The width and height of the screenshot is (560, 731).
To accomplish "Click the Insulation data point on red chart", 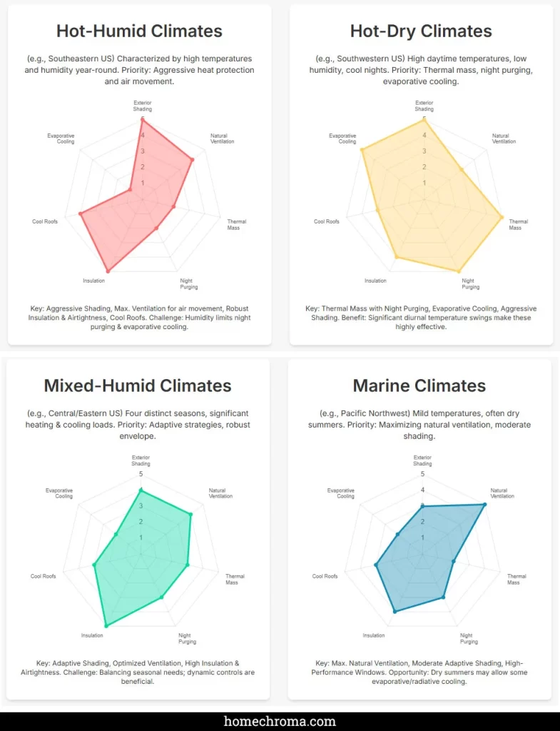I will tap(108, 271).
